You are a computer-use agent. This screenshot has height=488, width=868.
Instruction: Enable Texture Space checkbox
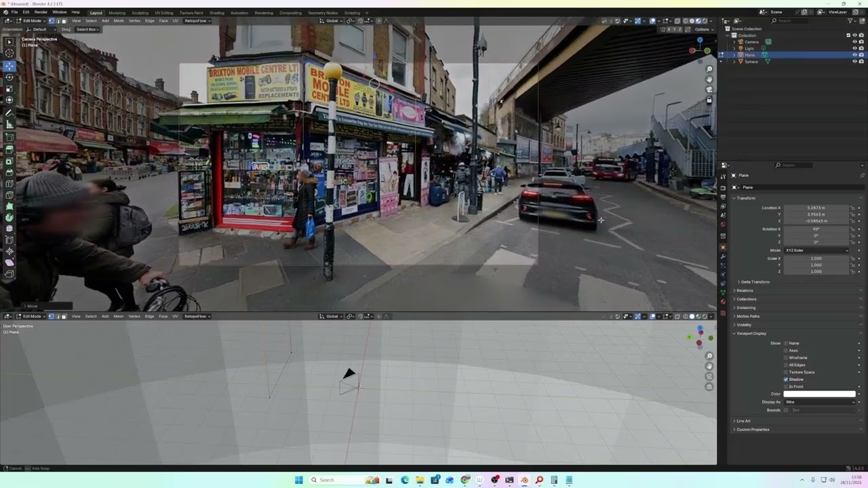(786, 372)
